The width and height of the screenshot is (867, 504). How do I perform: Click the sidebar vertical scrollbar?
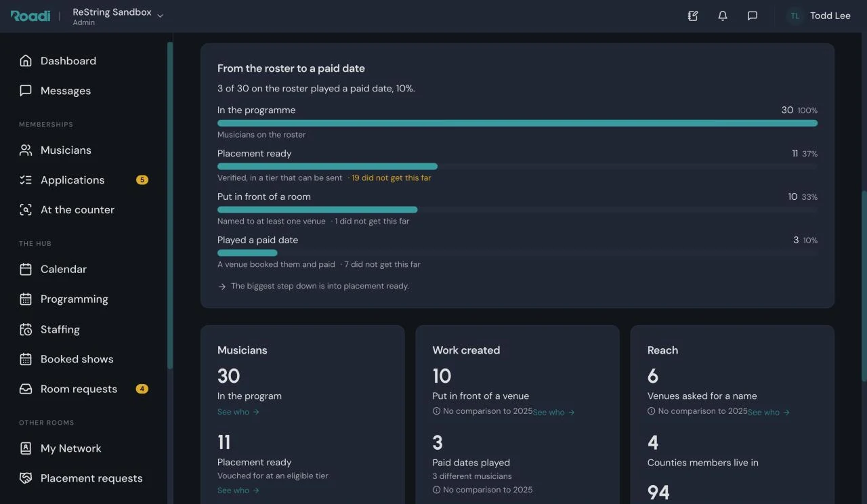(x=170, y=205)
